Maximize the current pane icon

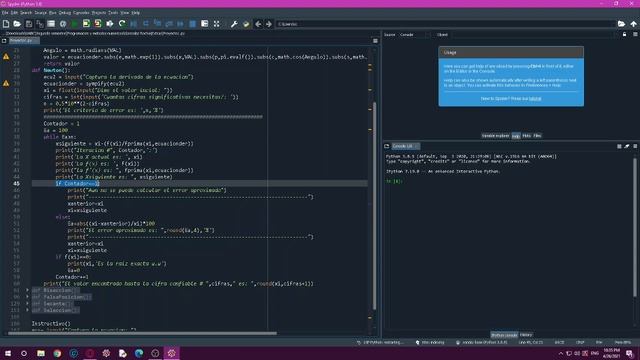204,24
